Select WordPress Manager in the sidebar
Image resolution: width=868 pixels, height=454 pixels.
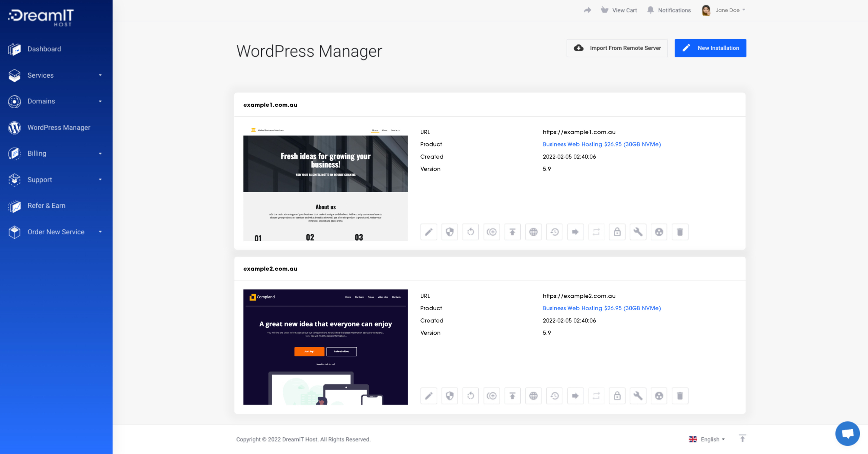[x=59, y=127]
